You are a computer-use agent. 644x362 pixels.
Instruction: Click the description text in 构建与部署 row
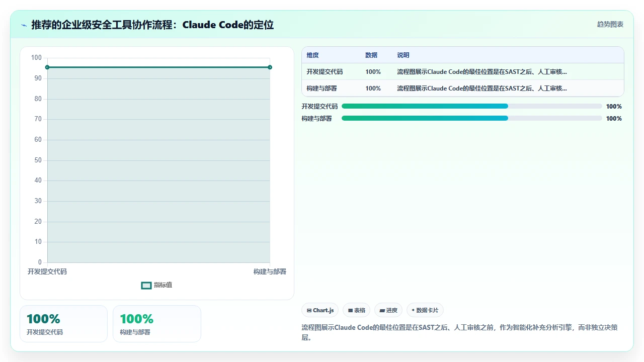pos(482,88)
